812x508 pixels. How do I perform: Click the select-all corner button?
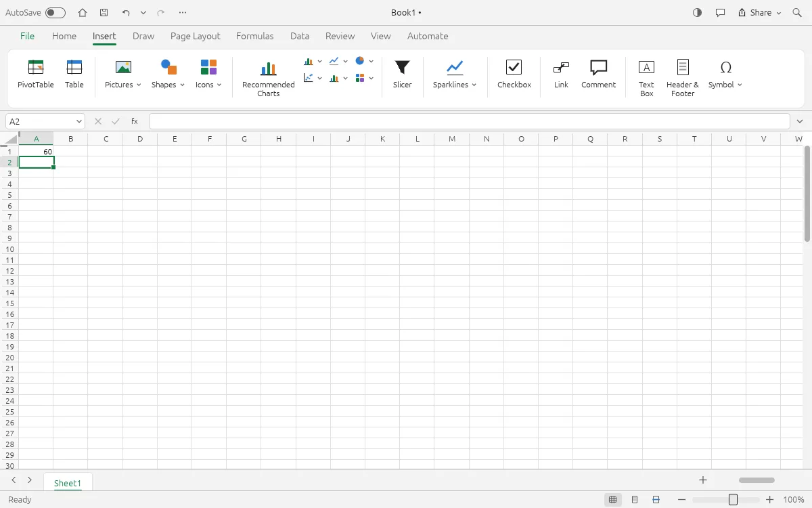pos(9,139)
